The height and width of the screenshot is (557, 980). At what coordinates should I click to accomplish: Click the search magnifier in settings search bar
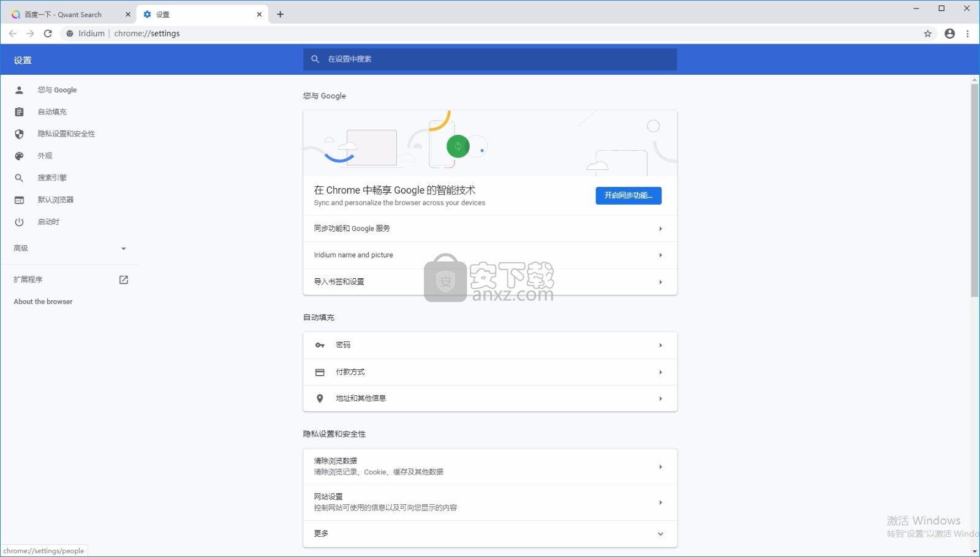[315, 59]
